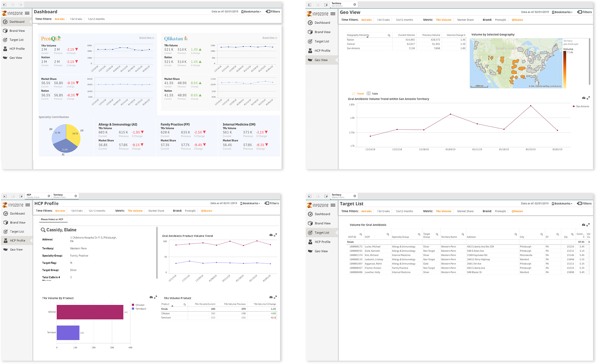Select Qlikatan brand in HCP Profile
Viewport: 597px width, 364px height.
click(206, 211)
